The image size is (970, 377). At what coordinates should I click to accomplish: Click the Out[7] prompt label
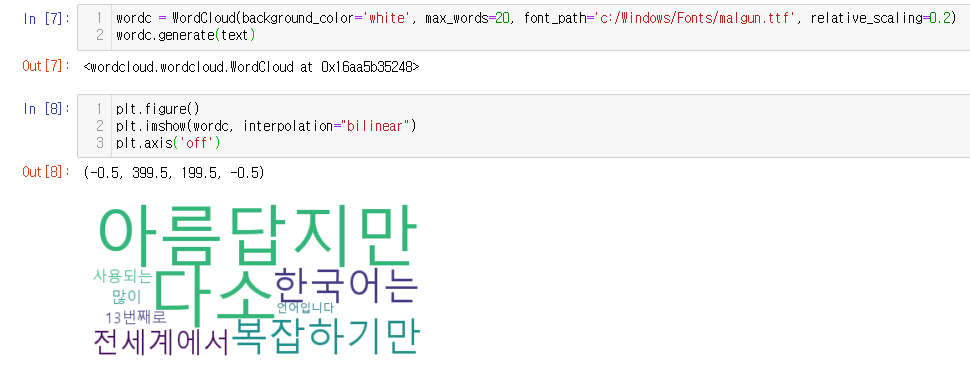(46, 66)
